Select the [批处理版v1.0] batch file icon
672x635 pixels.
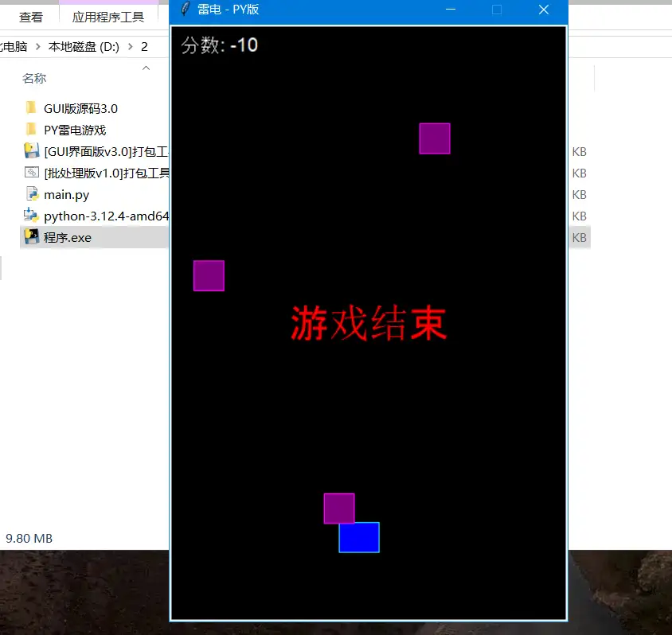coord(32,172)
